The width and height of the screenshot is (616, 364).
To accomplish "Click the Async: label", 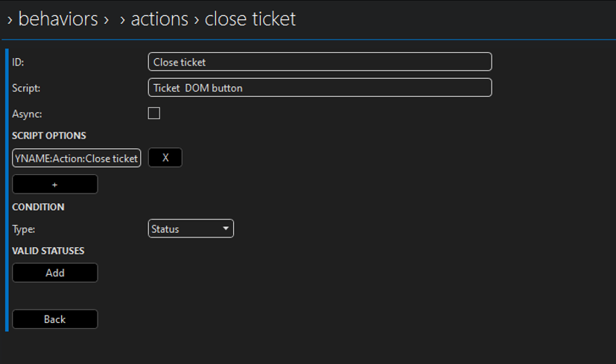I will point(27,114).
